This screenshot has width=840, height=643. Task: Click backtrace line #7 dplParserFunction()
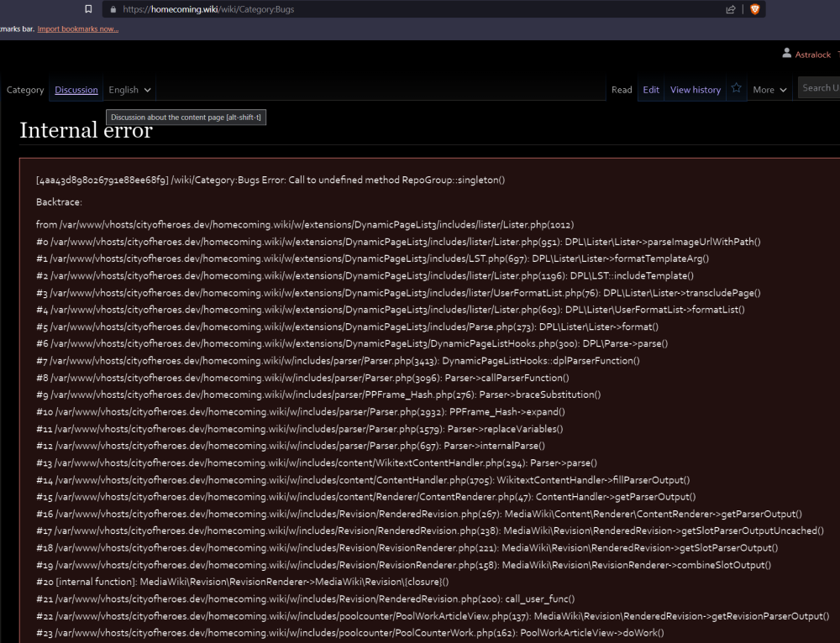coord(338,361)
